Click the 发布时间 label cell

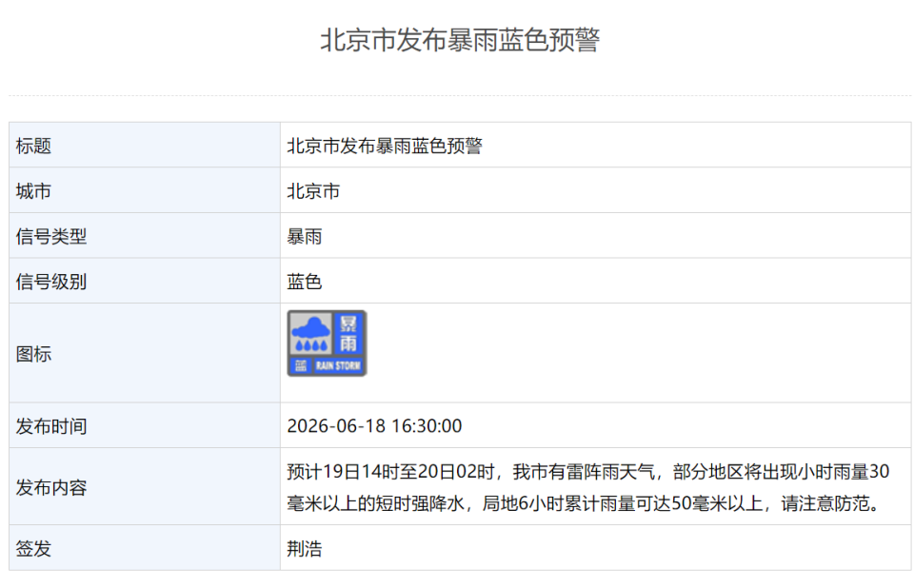[145, 425]
